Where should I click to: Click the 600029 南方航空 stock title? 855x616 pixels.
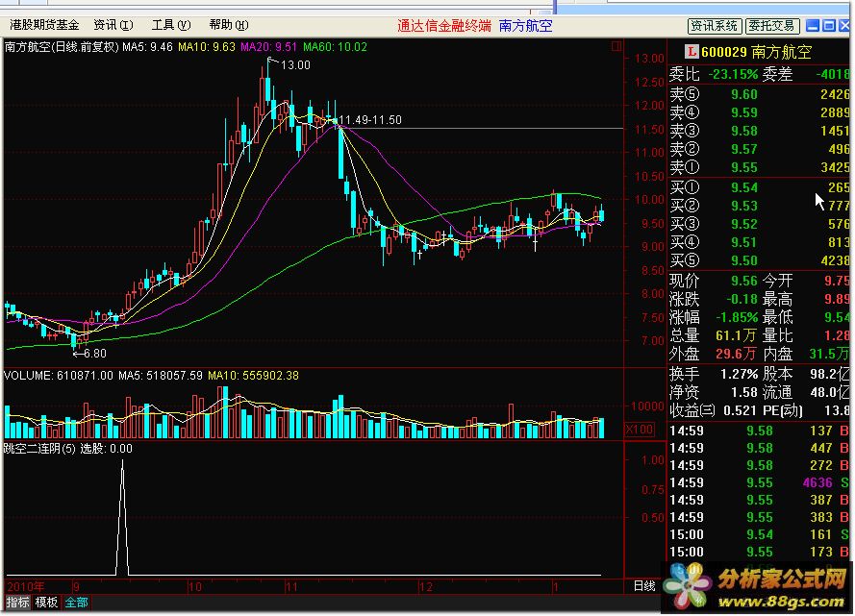click(757, 52)
